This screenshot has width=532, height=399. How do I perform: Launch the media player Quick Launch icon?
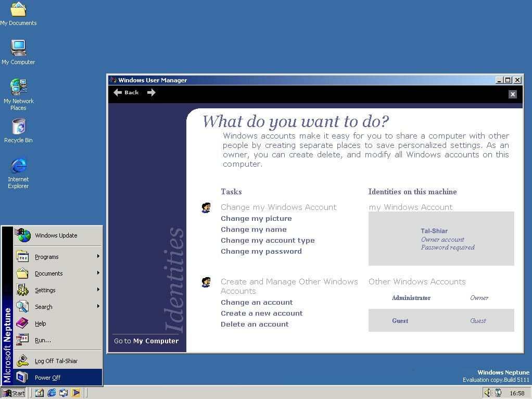tap(76, 393)
